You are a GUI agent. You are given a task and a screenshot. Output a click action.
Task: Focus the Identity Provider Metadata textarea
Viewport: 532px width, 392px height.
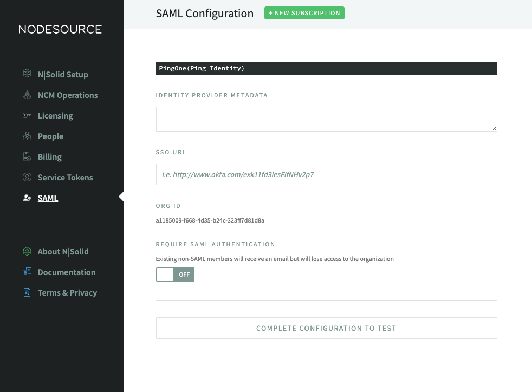point(326,119)
